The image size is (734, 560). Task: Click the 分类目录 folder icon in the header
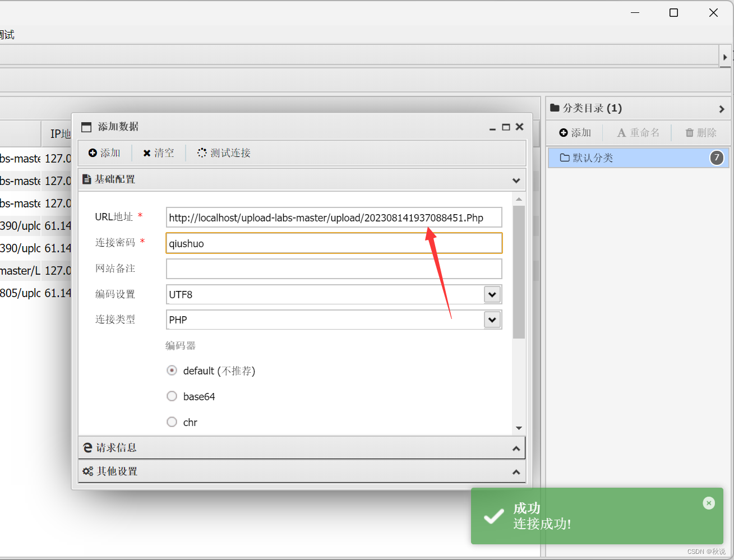(555, 108)
